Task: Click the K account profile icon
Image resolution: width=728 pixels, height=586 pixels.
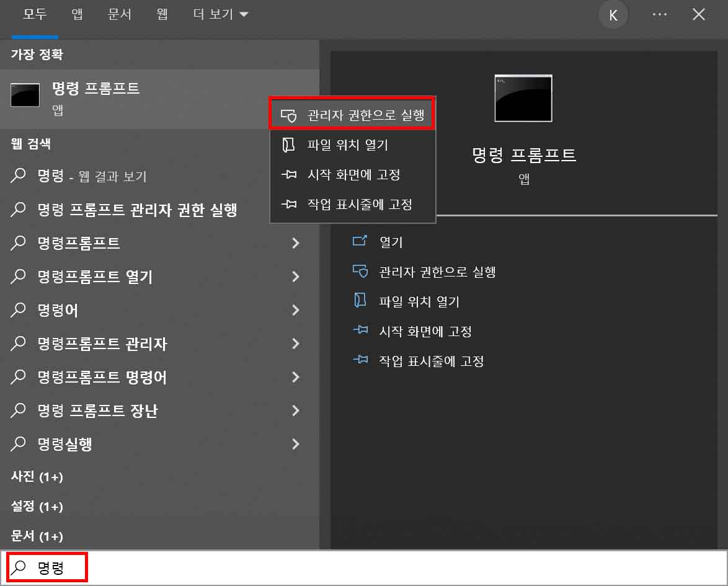Action: point(613,15)
